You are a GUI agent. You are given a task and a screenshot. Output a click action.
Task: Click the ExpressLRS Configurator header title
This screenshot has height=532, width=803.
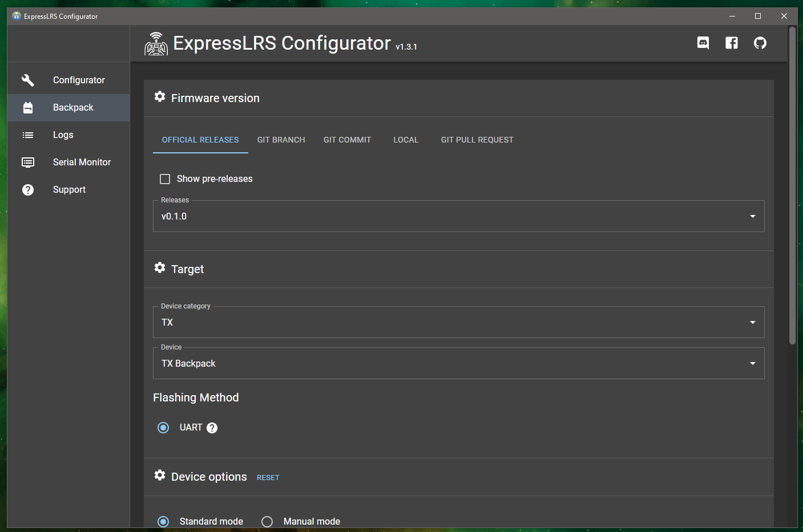(x=282, y=43)
